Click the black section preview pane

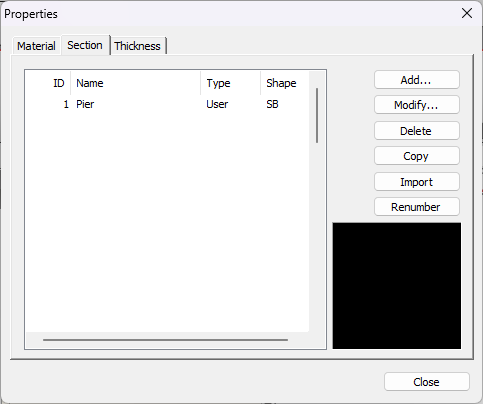(x=397, y=286)
